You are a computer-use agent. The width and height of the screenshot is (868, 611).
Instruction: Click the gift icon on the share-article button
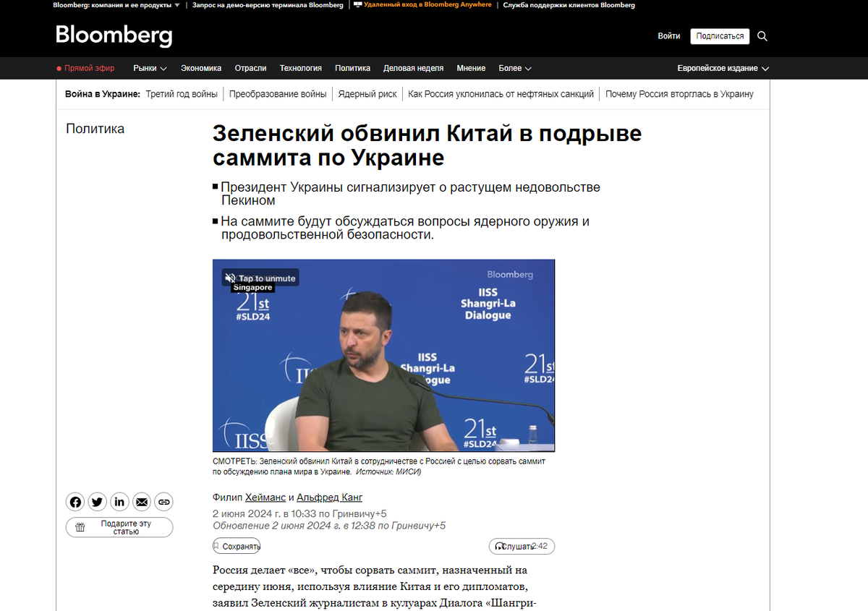tap(79, 527)
